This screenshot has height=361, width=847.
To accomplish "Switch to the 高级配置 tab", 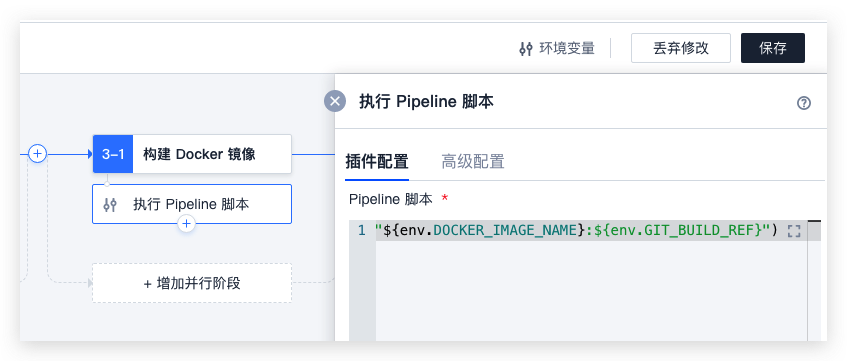I will click(473, 162).
